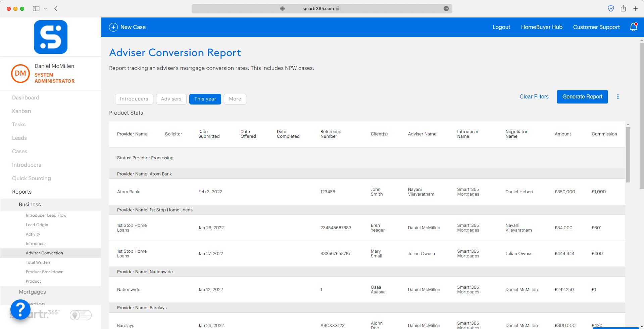Screen dimensions: 644x329
Task: Click the Commission column header
Action: coord(604,134)
